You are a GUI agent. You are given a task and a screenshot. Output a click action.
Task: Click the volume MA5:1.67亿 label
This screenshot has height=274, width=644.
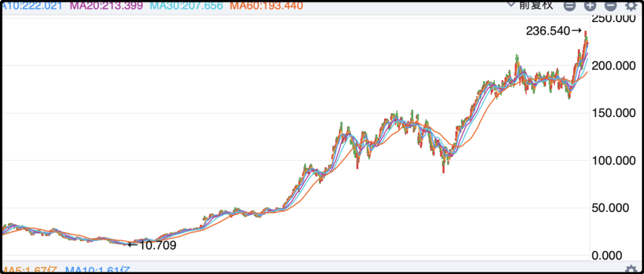29,270
